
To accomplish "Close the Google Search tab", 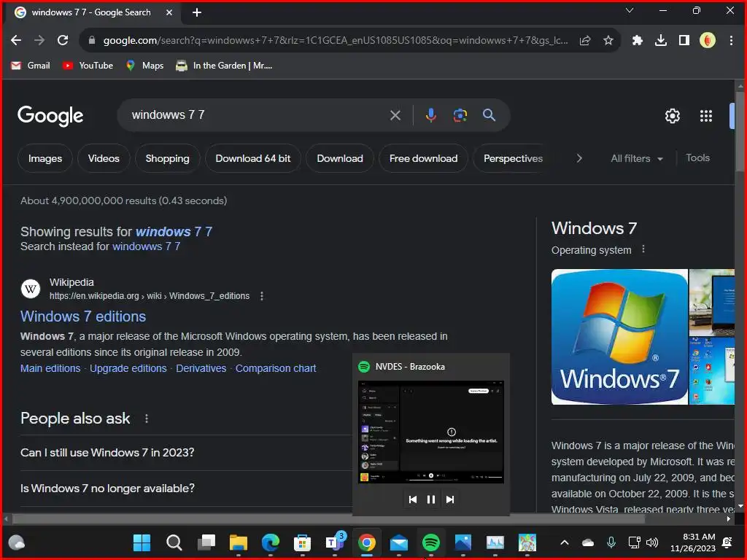I will click(169, 12).
